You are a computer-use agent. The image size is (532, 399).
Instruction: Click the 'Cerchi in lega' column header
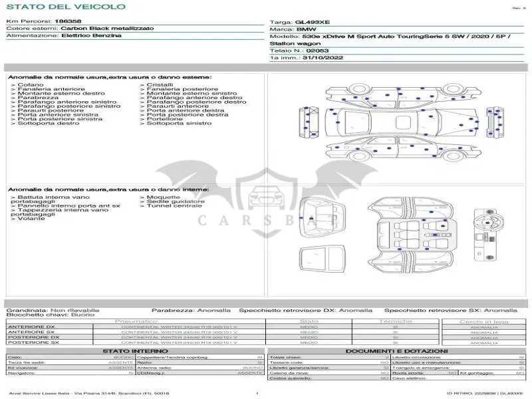(484, 322)
